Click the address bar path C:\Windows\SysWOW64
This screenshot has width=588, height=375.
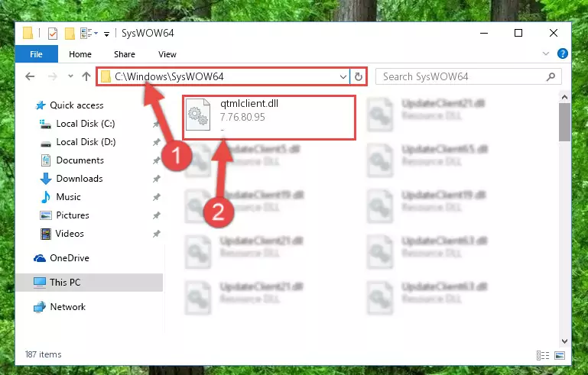pyautogui.click(x=169, y=76)
